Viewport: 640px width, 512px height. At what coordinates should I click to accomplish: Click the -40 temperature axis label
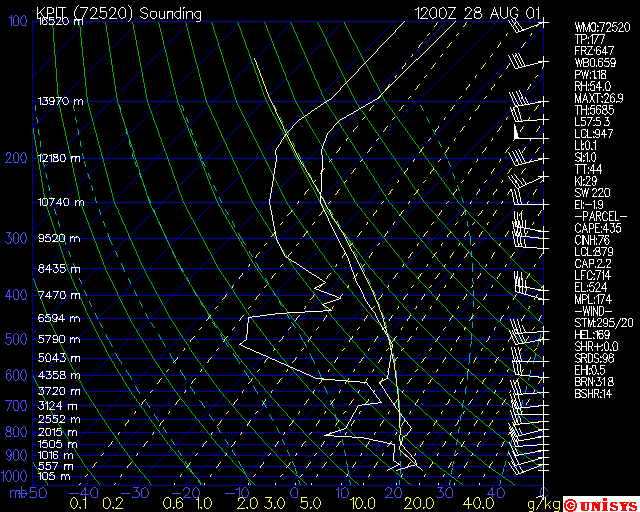click(84, 493)
